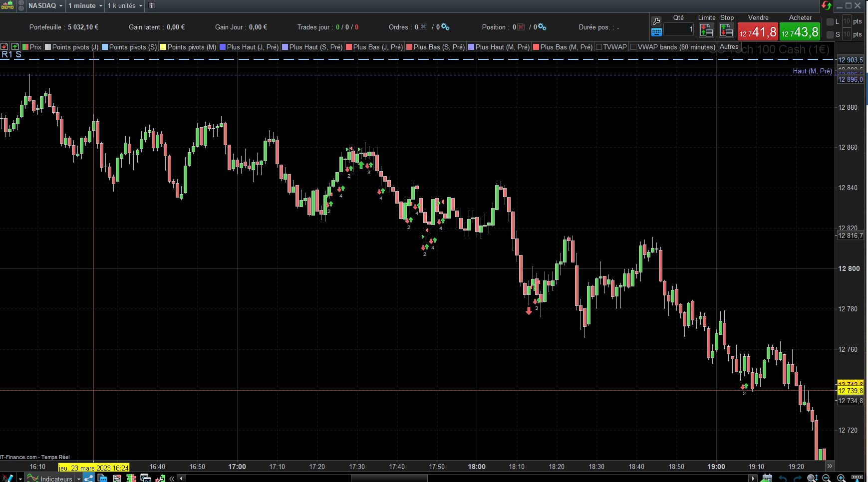Click the scrollbar left arrow
The image size is (868, 482).
[x=182, y=478]
